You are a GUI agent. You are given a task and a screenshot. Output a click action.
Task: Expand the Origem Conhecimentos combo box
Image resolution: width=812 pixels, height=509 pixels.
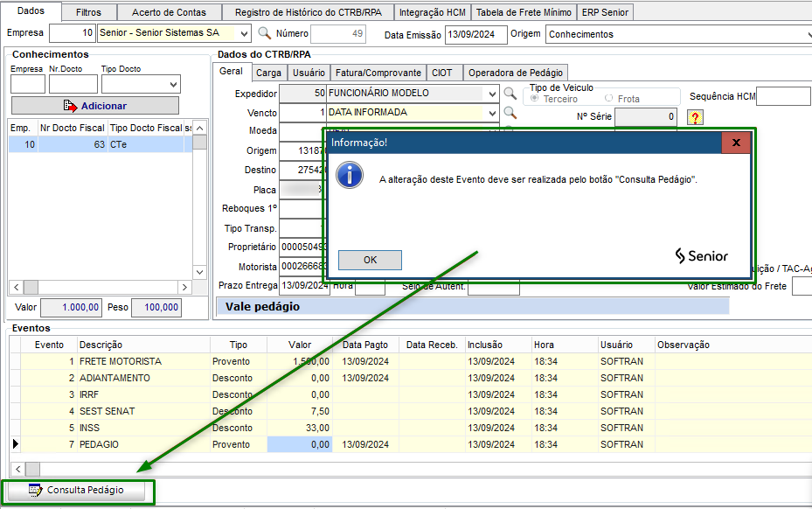click(806, 34)
